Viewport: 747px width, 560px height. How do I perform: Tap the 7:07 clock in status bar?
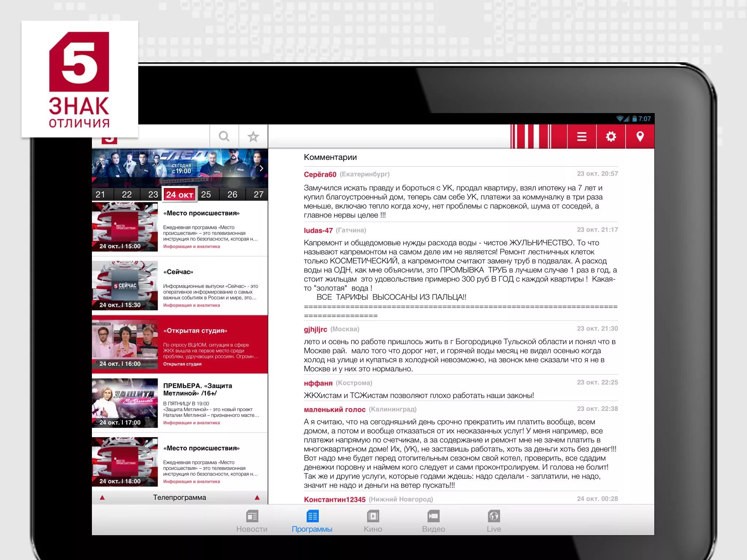[645, 119]
